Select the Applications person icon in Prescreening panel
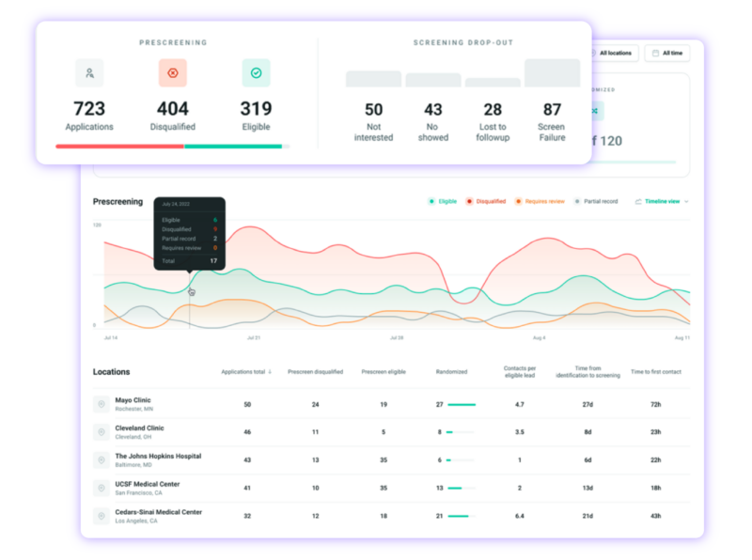The image size is (752, 560). (88, 71)
